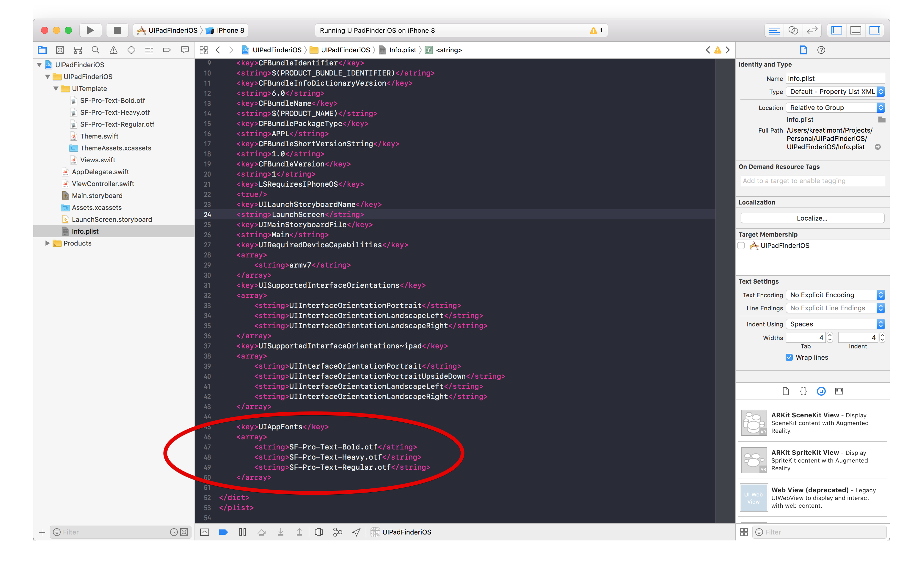Add a new file with plus button
This screenshot has height=588, width=923.
[x=42, y=532]
